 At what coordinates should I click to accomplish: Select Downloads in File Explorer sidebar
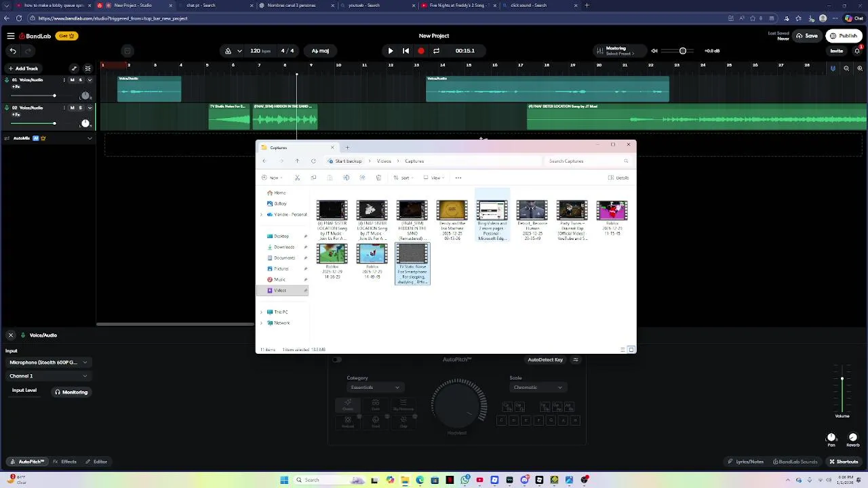(283, 247)
